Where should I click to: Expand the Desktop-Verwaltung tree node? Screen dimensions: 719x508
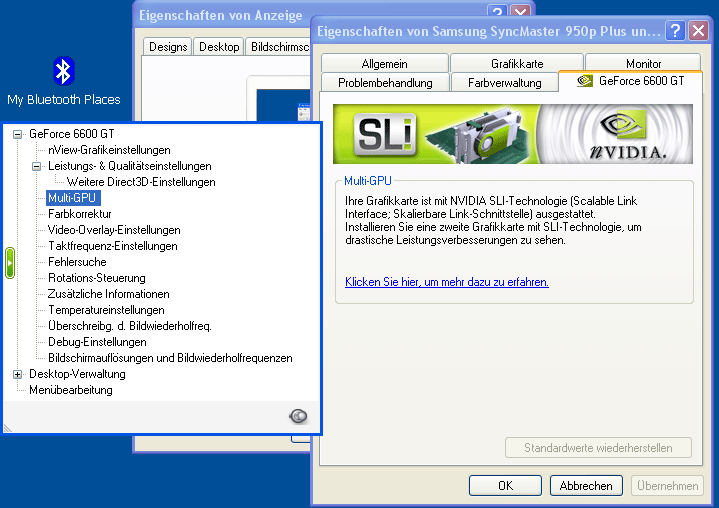(17, 375)
